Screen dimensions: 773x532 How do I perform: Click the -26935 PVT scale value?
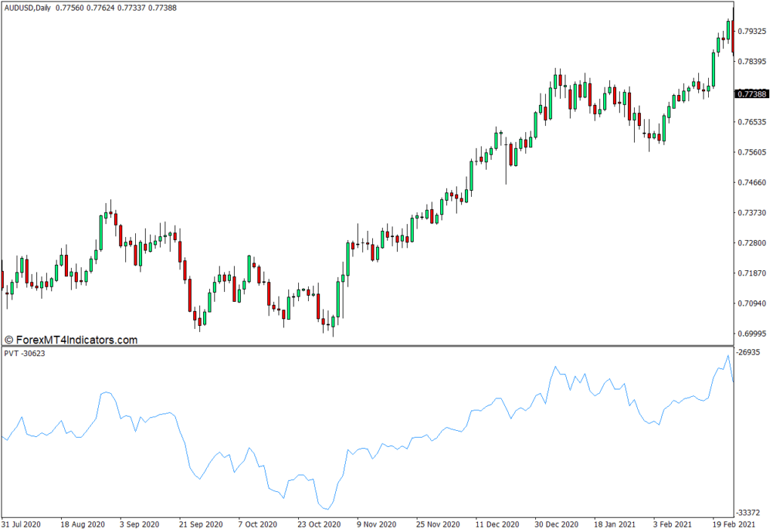click(x=751, y=352)
